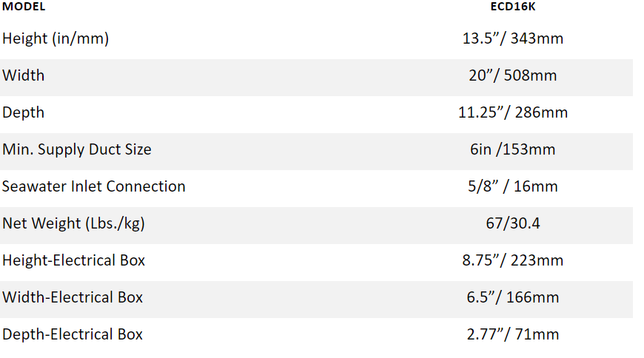
Task: Select the "Height-Electrical Box" row label
Action: click(x=74, y=260)
